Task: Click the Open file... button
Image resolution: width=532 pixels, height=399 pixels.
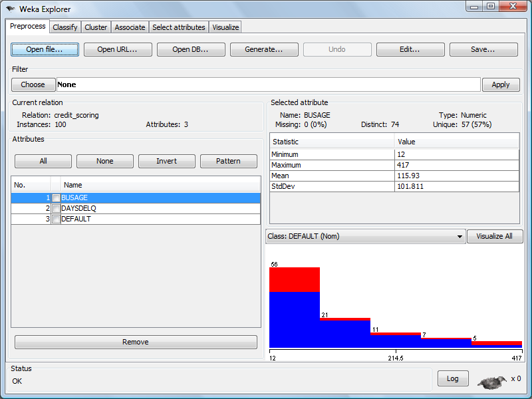Action: click(x=45, y=49)
